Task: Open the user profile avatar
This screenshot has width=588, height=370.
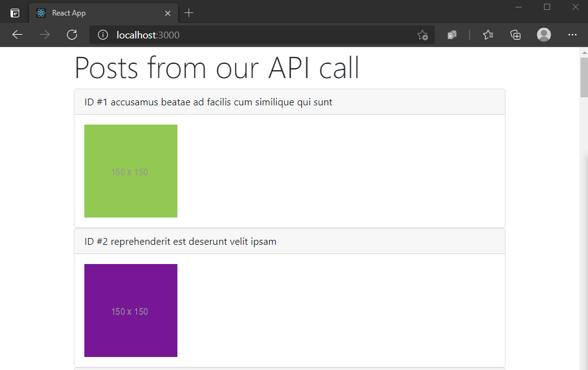Action: 544,35
